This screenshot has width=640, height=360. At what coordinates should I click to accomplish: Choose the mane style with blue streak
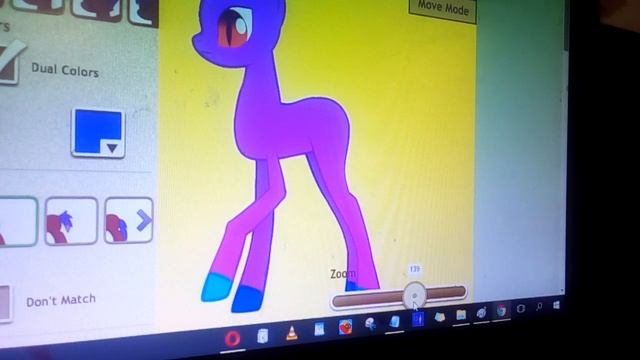tap(71, 221)
